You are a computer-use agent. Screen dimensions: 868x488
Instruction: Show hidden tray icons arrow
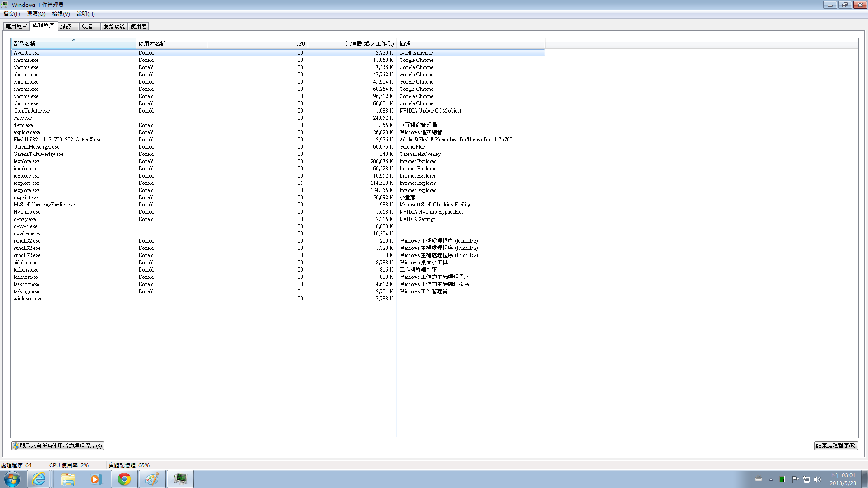coord(771,479)
